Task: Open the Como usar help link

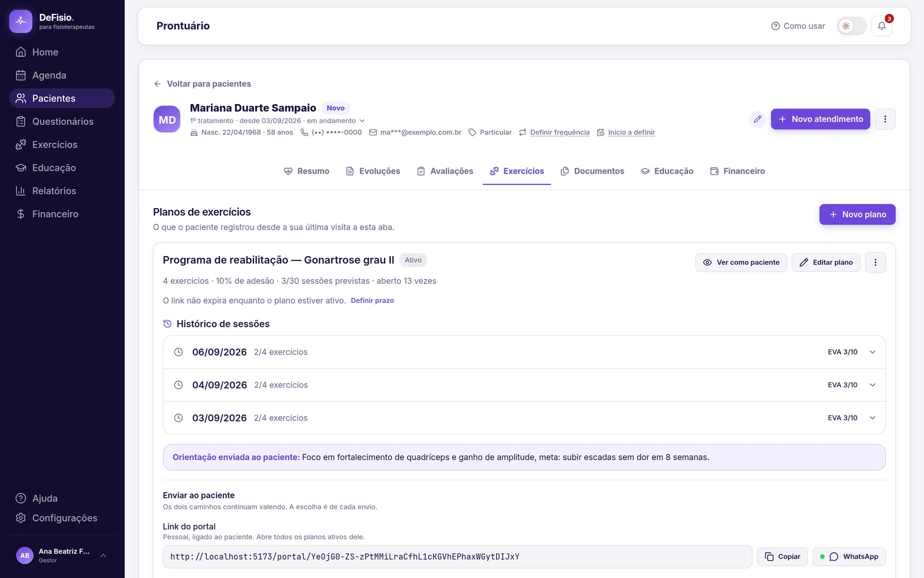Action: pyautogui.click(x=798, y=26)
